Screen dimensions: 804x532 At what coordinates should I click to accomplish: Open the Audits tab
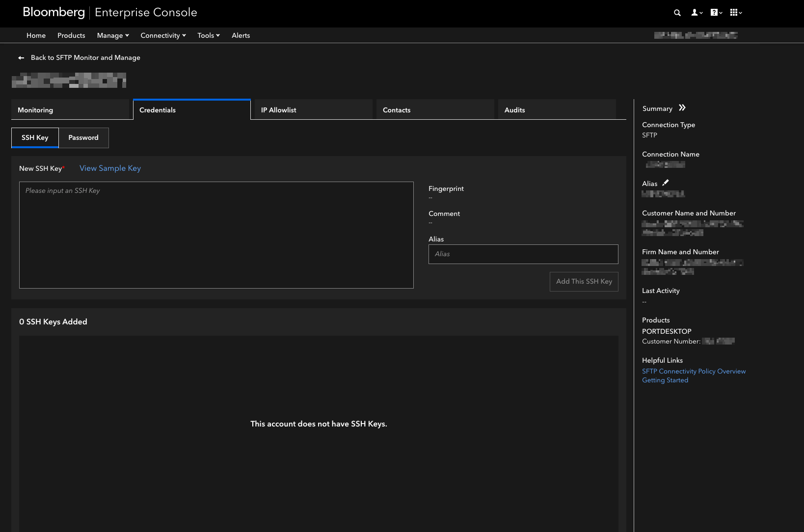coord(557,110)
